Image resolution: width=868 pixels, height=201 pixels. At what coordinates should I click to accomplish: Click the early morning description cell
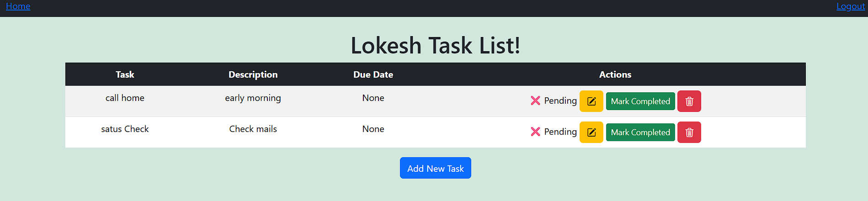click(253, 98)
